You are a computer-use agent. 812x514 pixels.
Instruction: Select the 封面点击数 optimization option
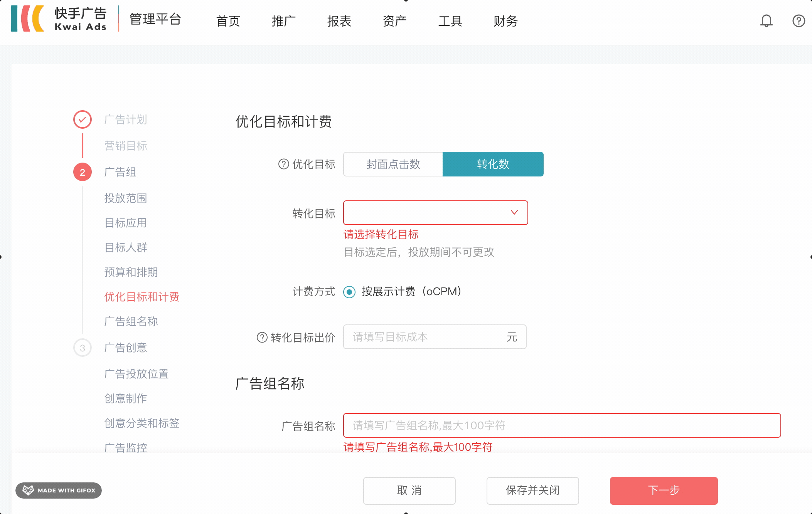click(393, 164)
